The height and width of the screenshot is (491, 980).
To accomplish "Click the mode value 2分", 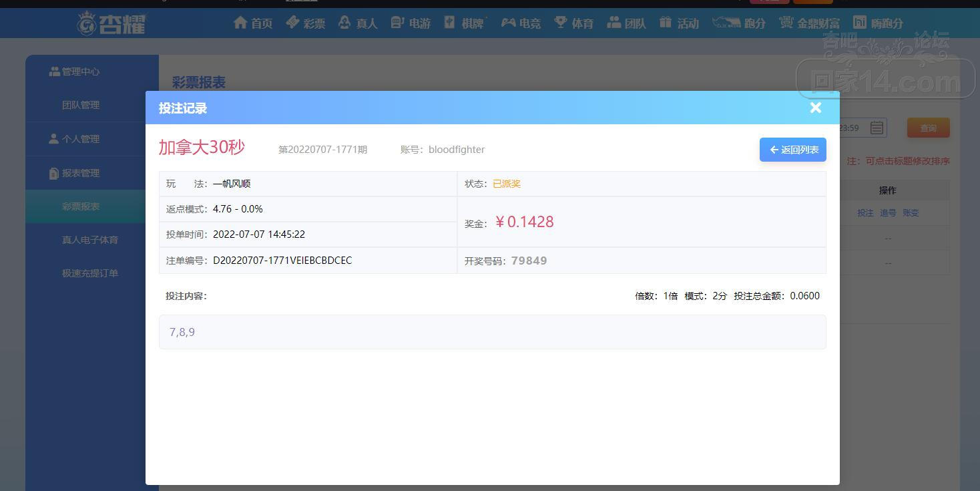I will click(x=720, y=296).
